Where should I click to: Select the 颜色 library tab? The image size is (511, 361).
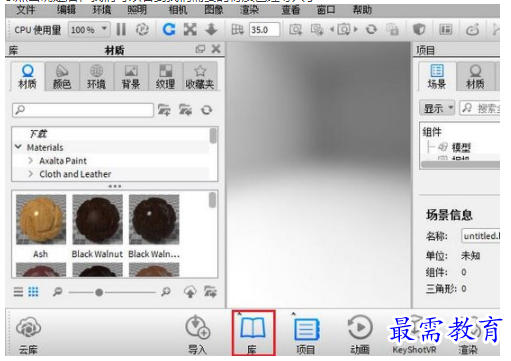62,76
